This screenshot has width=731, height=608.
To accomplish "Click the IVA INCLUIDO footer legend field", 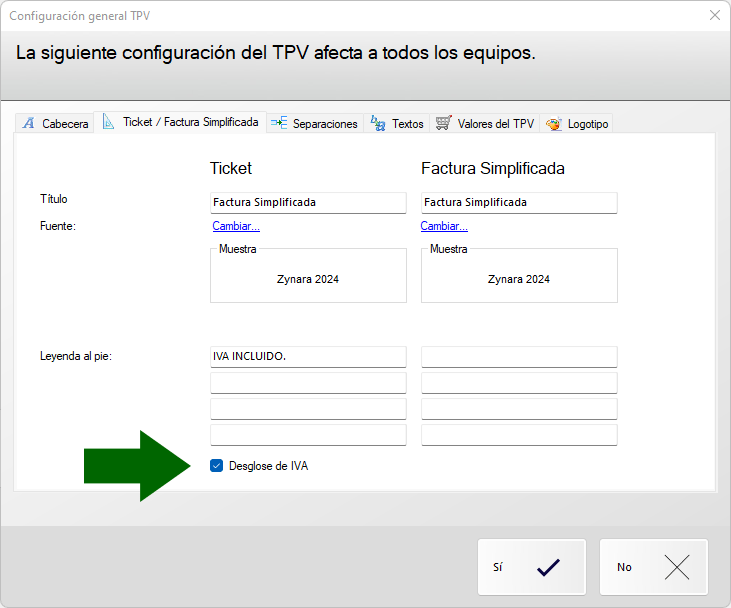I will pyautogui.click(x=308, y=357).
